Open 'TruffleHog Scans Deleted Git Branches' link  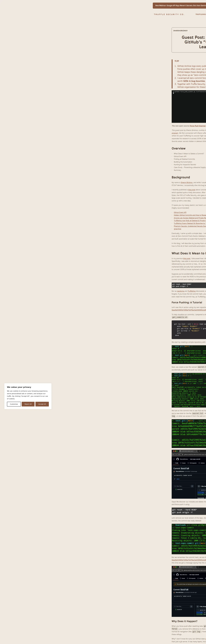190,223
